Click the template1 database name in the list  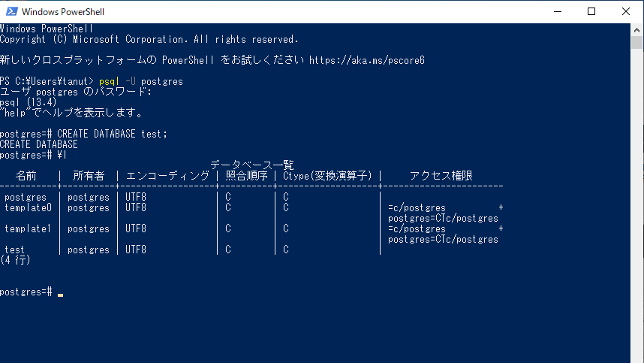(x=28, y=228)
